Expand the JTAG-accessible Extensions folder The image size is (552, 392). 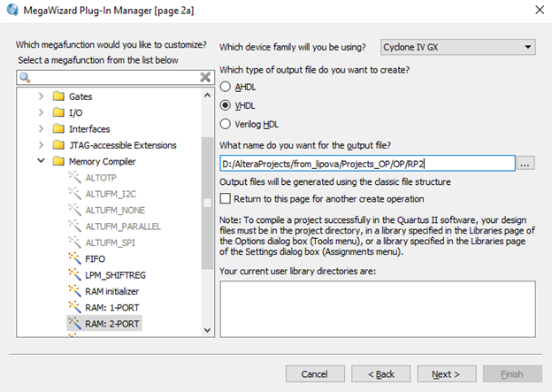[x=41, y=145]
